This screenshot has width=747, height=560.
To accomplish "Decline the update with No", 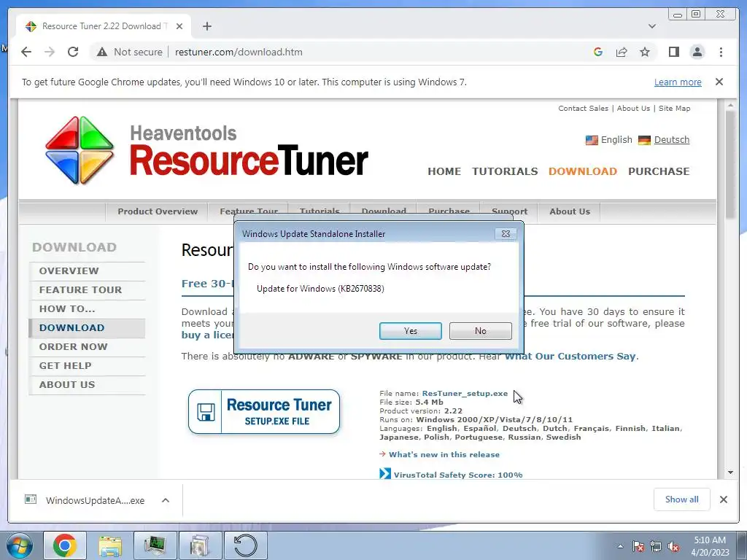I will click(x=480, y=331).
